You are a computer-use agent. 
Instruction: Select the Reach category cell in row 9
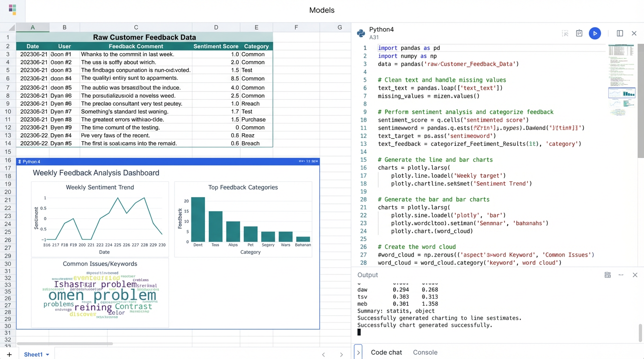click(x=256, y=104)
